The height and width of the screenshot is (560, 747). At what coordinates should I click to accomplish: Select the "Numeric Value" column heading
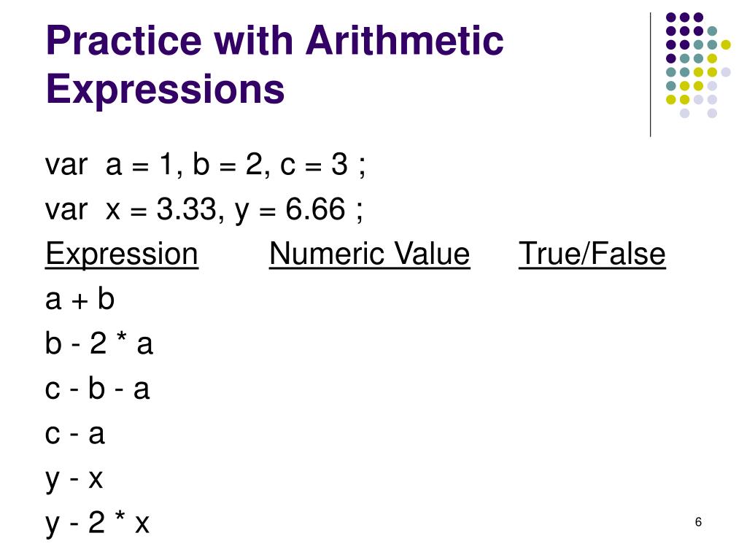370,254
